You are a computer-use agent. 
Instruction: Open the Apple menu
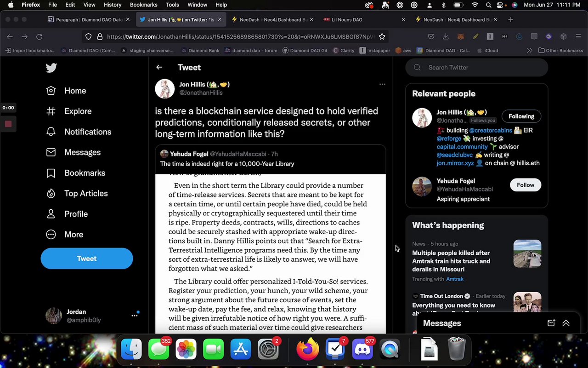point(11,5)
